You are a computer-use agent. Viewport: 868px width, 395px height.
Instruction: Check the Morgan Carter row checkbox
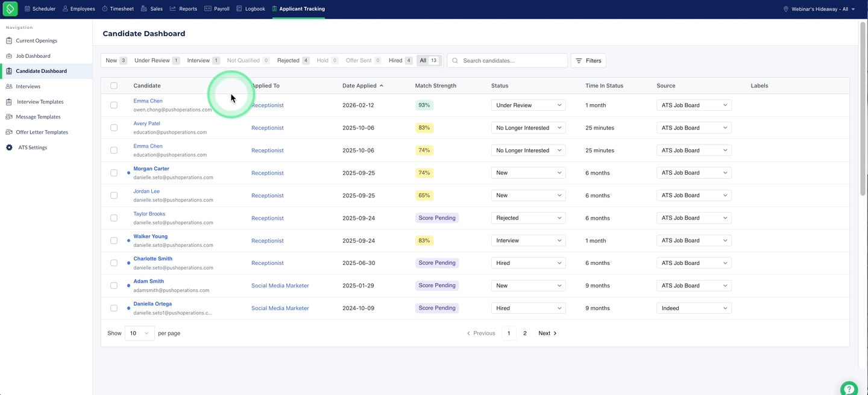tap(114, 173)
